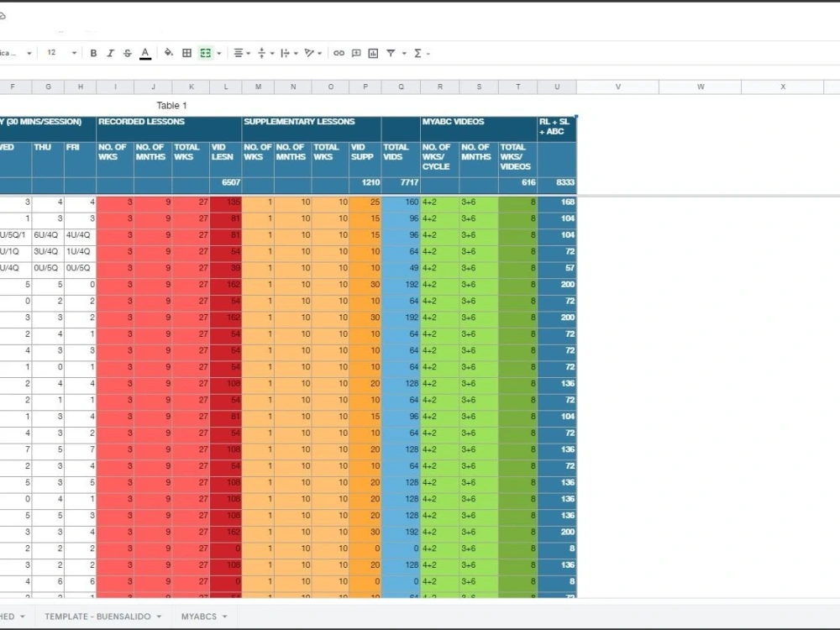The image size is (840, 630).
Task: Click the cloud status icon
Action: tap(3, 17)
